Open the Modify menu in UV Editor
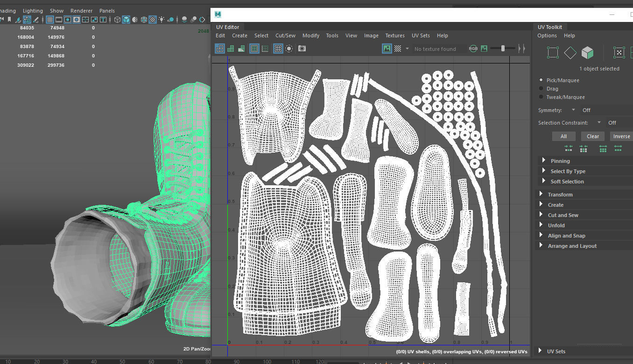633x364 pixels. pos(311,35)
